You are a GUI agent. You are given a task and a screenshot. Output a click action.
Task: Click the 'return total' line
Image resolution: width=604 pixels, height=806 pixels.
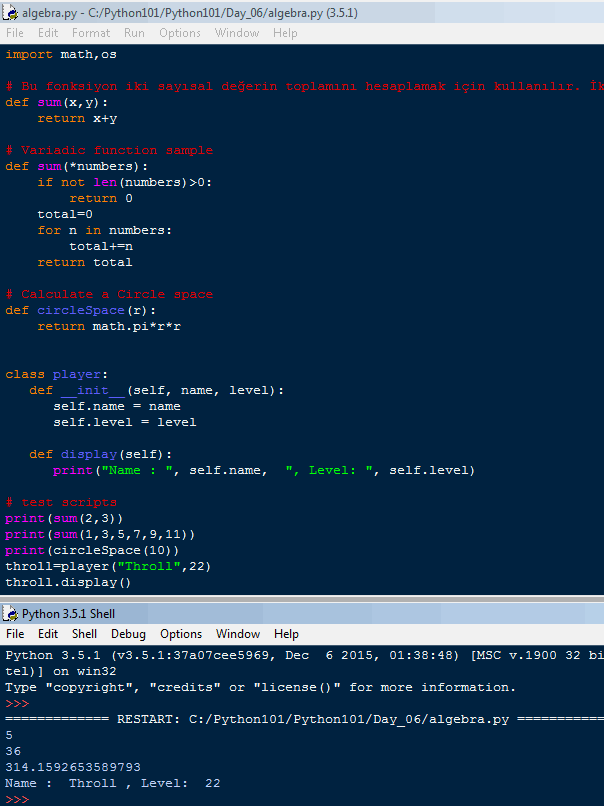click(85, 262)
